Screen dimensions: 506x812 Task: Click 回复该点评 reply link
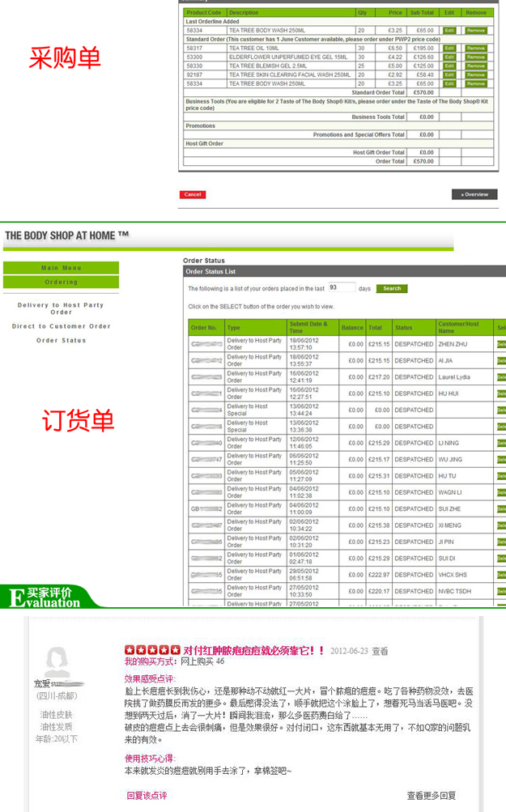point(147,796)
